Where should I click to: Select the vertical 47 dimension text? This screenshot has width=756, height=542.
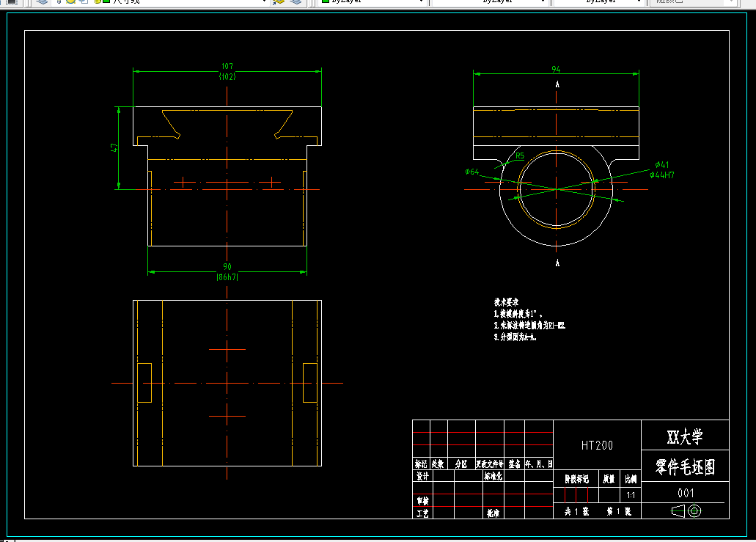tap(114, 147)
